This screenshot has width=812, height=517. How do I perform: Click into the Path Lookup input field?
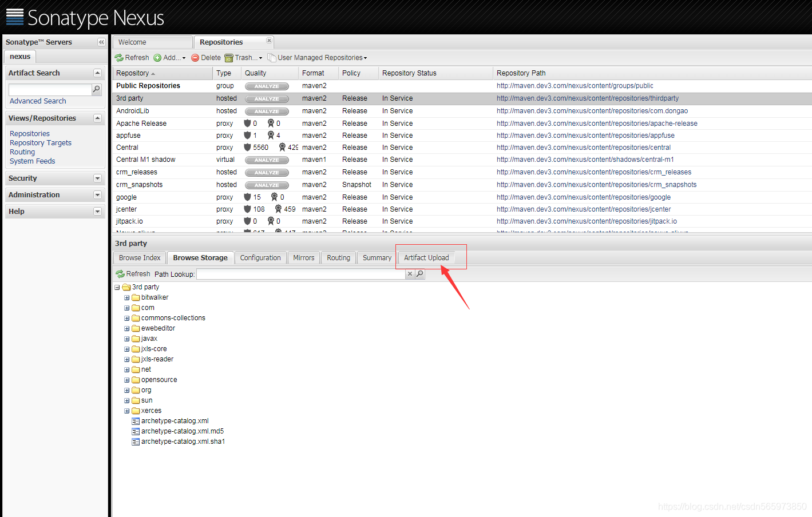click(301, 275)
